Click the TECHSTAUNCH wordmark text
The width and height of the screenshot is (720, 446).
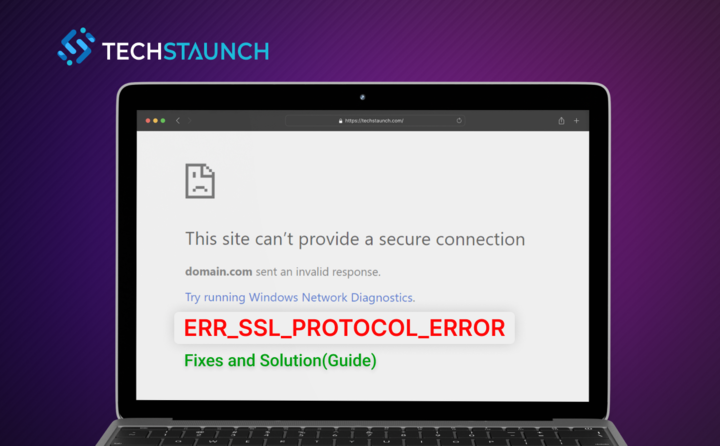click(x=186, y=51)
